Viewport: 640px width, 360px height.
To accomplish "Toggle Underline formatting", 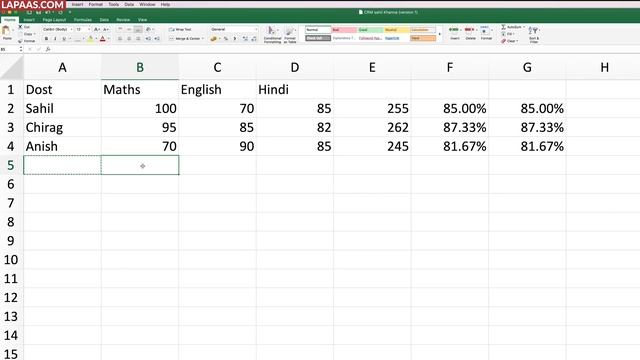I will tap(64, 39).
